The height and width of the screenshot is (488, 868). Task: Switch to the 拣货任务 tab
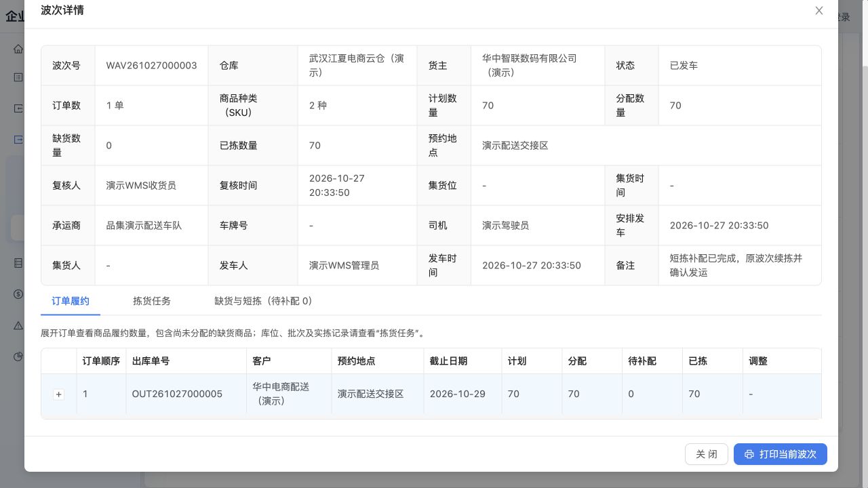click(152, 301)
